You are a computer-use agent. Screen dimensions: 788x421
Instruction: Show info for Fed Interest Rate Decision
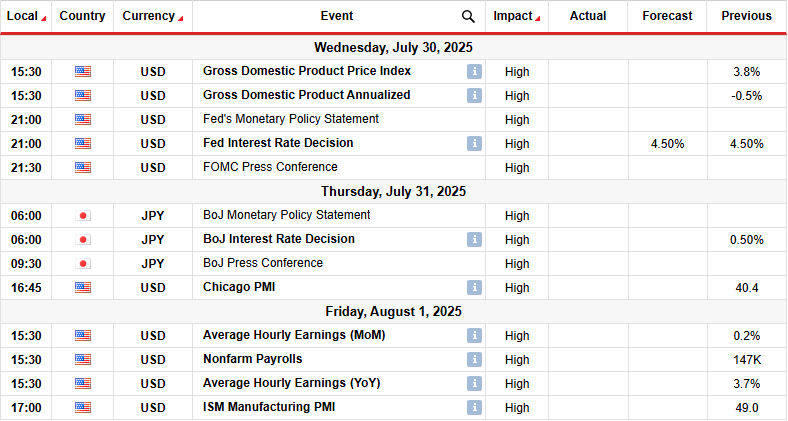[x=474, y=144]
